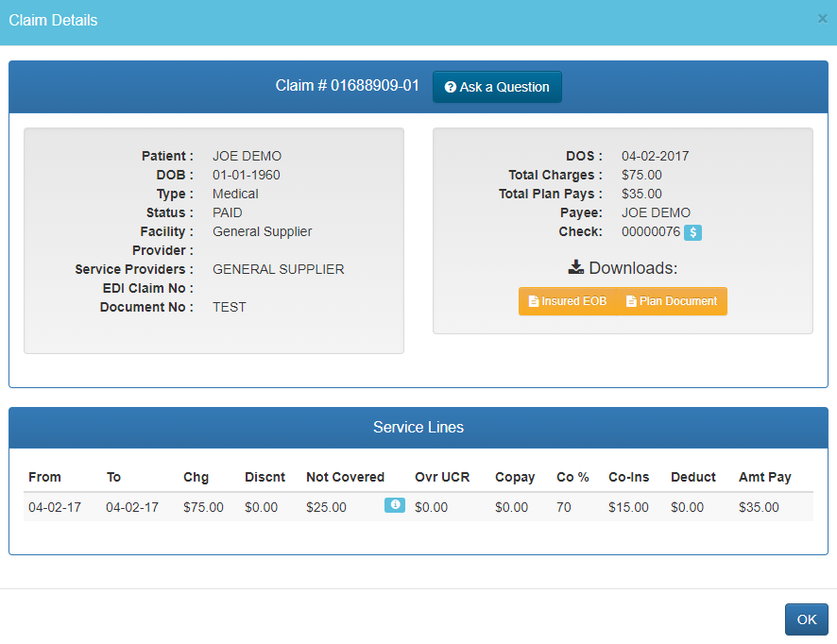Click the Amt Pay column header
The height and width of the screenshot is (644, 837).
[x=764, y=477]
